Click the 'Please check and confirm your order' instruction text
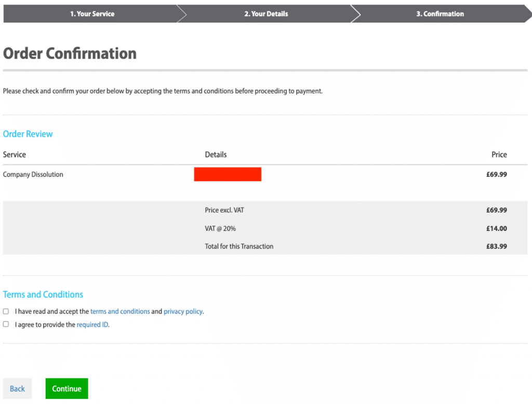The height and width of the screenshot is (404, 532). 163,91
